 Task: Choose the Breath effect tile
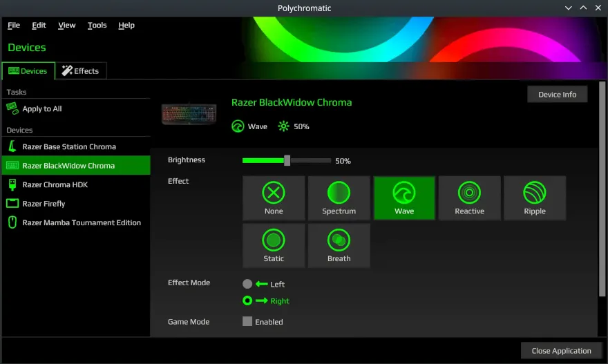click(339, 246)
